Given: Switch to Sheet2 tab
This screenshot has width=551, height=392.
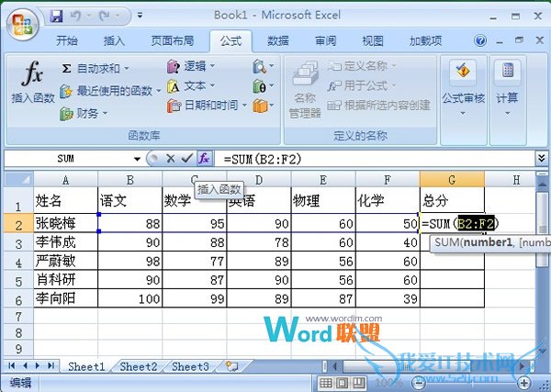Looking at the screenshot, I should [139, 366].
